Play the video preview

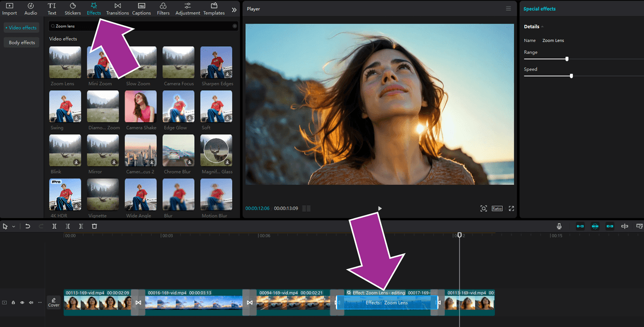pyautogui.click(x=380, y=208)
